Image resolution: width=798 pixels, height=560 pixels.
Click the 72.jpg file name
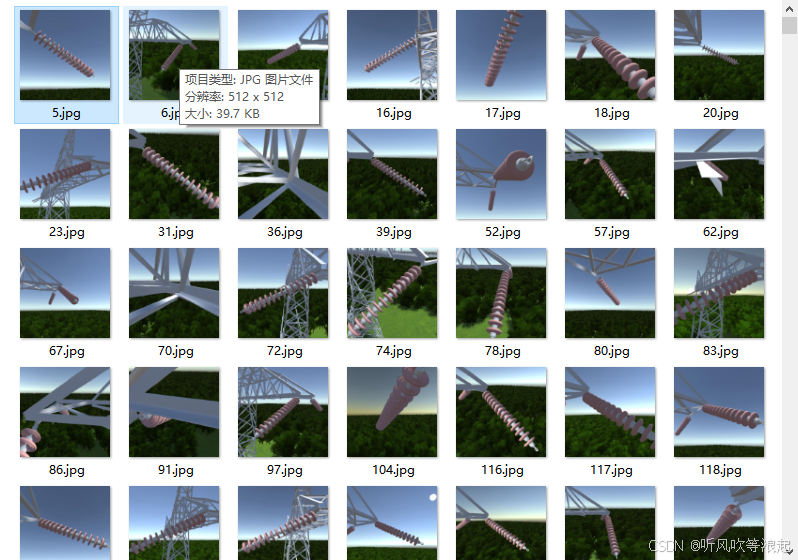click(284, 351)
